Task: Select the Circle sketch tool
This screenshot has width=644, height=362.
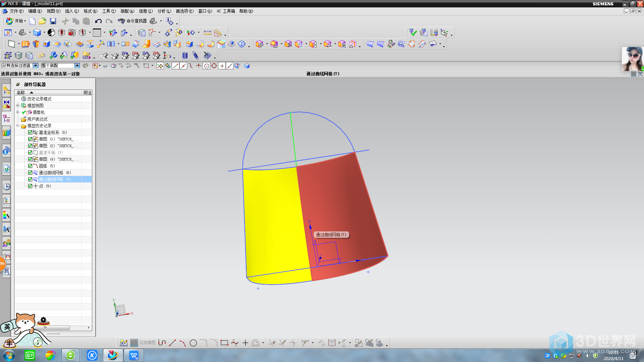Action: pos(193,343)
